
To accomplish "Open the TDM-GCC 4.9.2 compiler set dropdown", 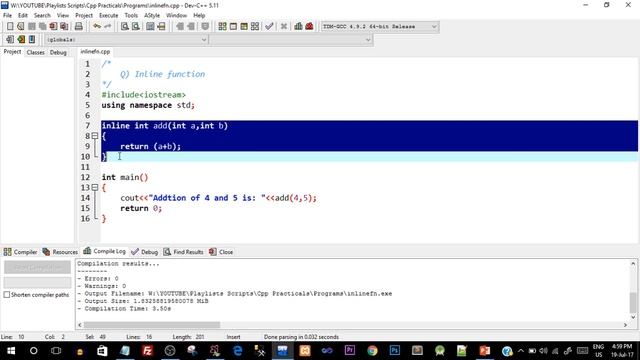I will (x=380, y=27).
